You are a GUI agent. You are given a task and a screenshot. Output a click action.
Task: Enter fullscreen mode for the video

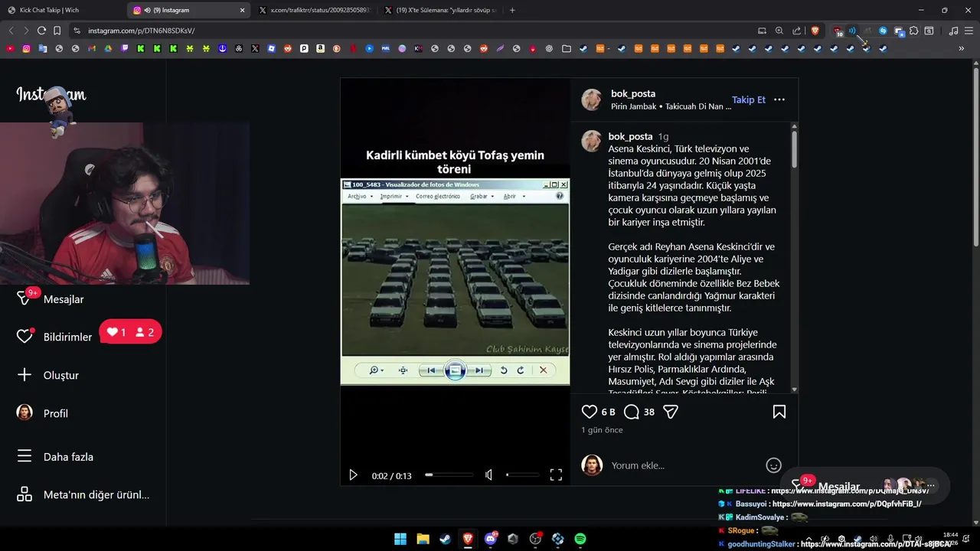[x=556, y=475]
